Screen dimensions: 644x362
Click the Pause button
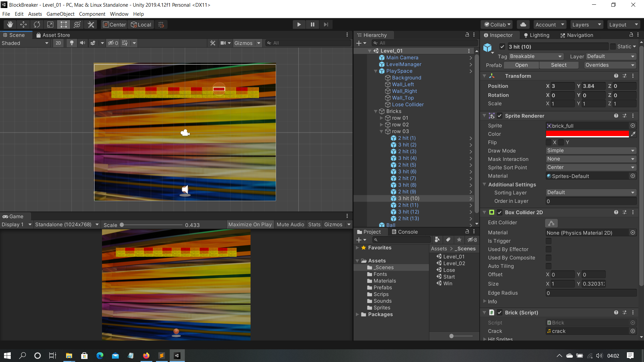[x=312, y=24]
